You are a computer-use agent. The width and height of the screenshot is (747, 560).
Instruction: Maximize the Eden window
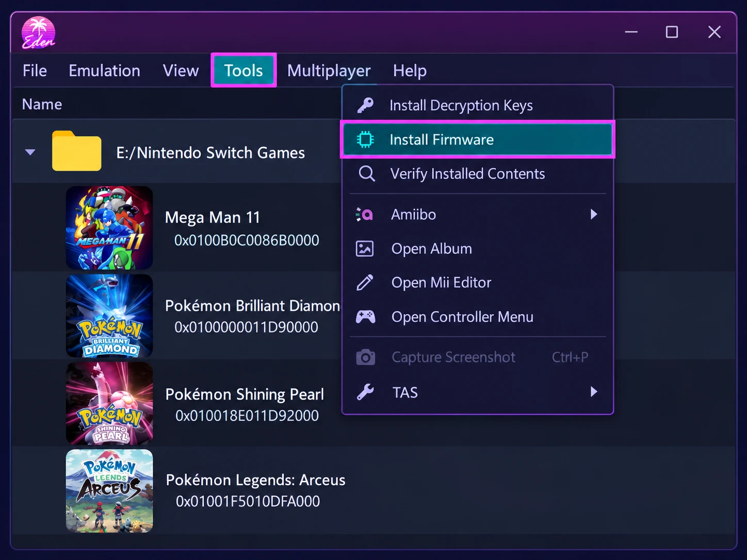[672, 32]
